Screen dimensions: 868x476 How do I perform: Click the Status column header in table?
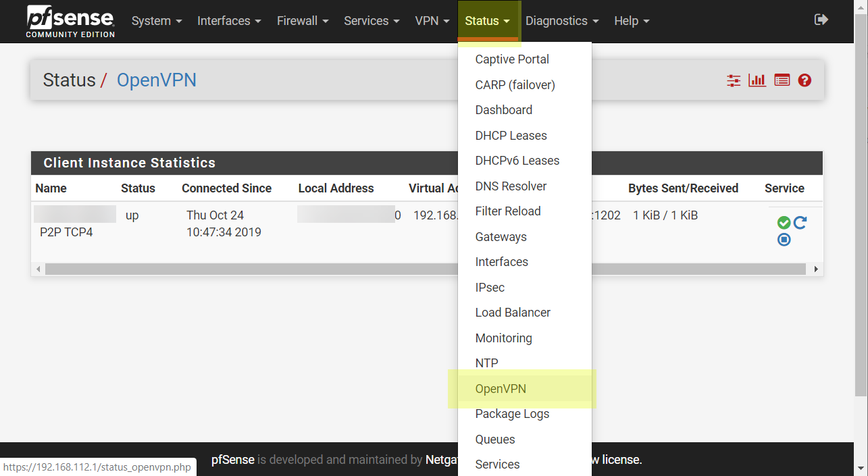[138, 188]
